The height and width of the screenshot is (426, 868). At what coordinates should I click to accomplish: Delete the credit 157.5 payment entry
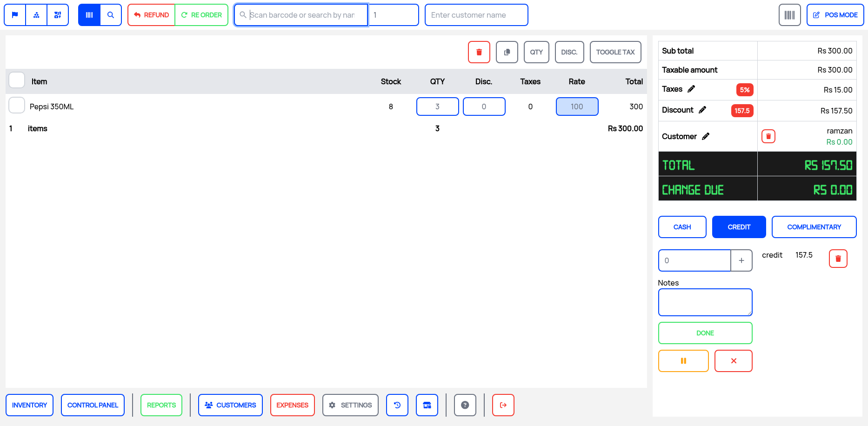tap(838, 259)
